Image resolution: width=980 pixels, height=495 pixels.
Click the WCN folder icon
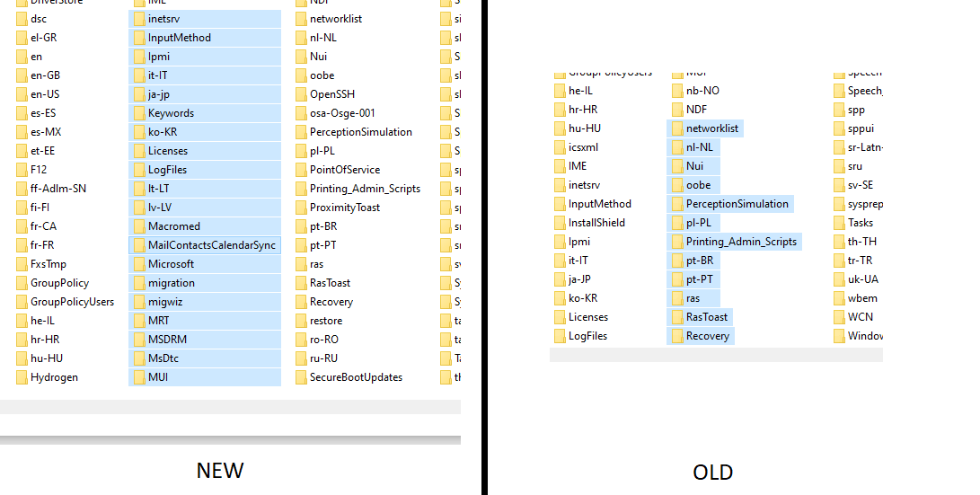839,317
